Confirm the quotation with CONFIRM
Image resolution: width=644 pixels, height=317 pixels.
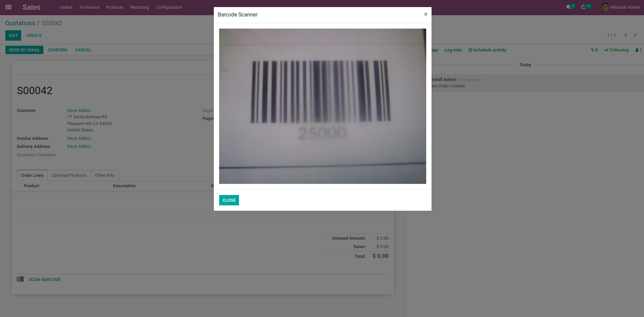pos(57,50)
